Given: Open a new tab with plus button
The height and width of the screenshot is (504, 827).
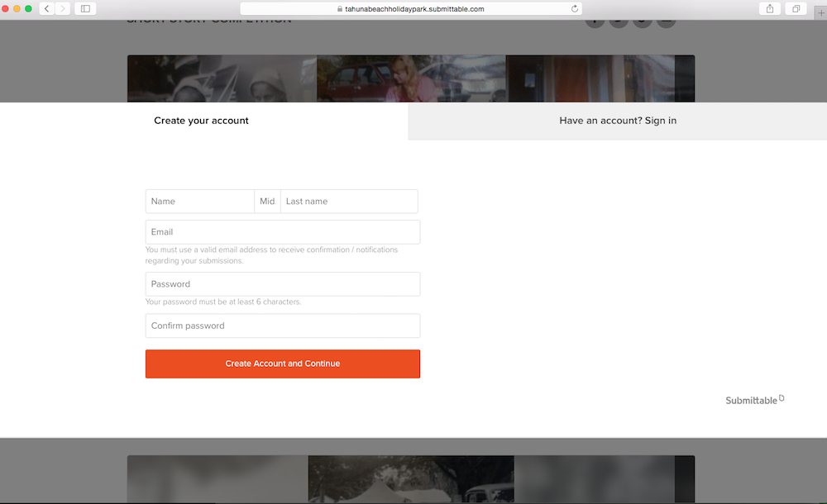Looking at the screenshot, I should click(820, 12).
